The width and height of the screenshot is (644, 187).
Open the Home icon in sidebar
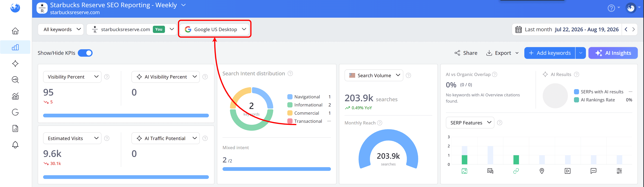click(15, 31)
